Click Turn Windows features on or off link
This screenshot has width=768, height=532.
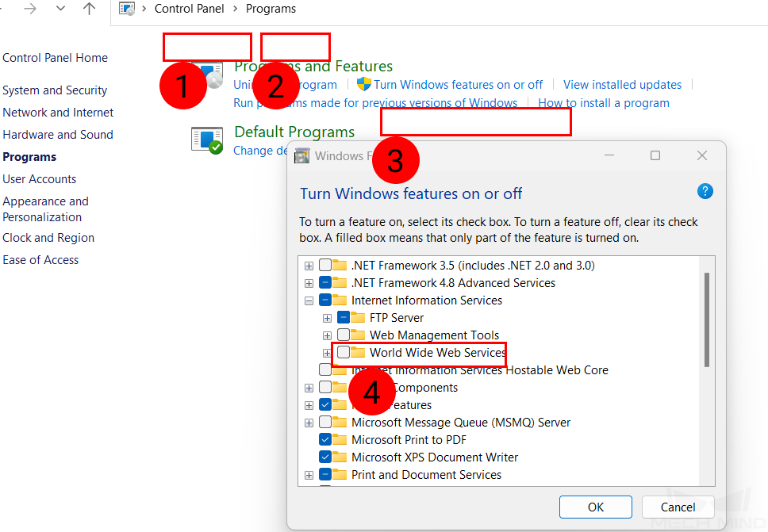(458, 85)
